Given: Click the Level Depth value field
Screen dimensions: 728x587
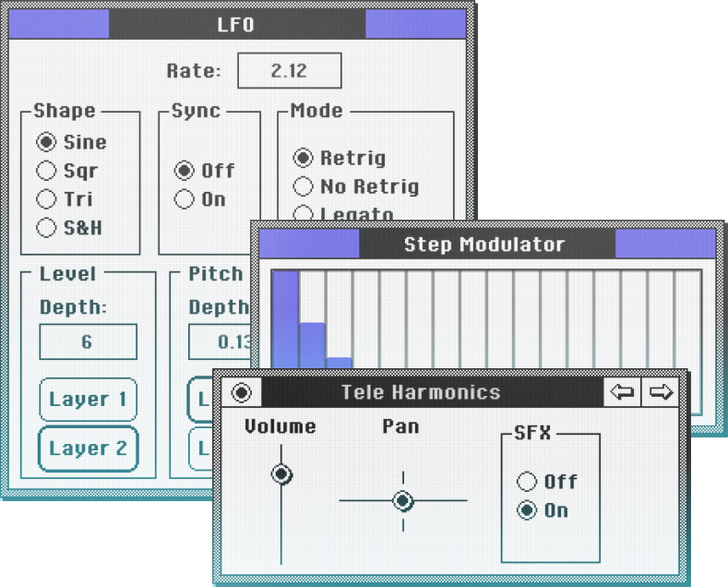Looking at the screenshot, I should 87,341.
